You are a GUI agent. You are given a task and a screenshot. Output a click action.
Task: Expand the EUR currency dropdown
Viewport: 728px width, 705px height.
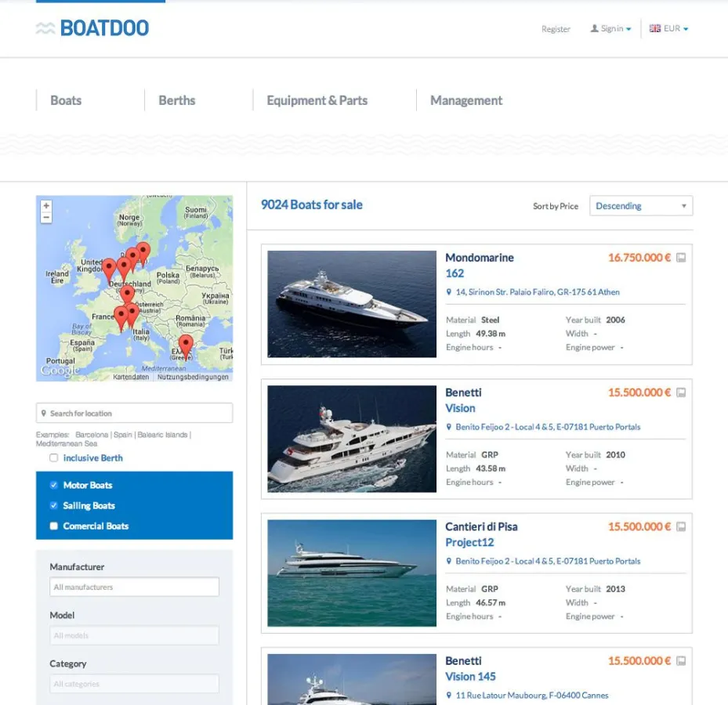click(669, 29)
